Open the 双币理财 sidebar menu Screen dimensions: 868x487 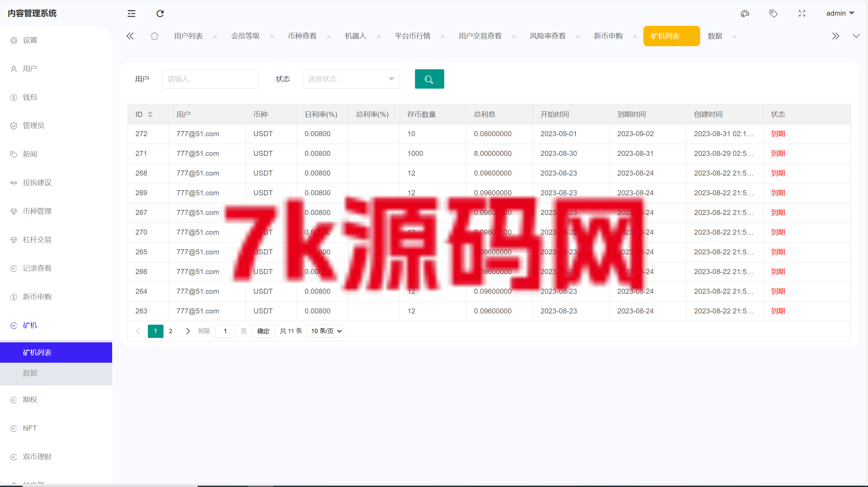(56, 457)
